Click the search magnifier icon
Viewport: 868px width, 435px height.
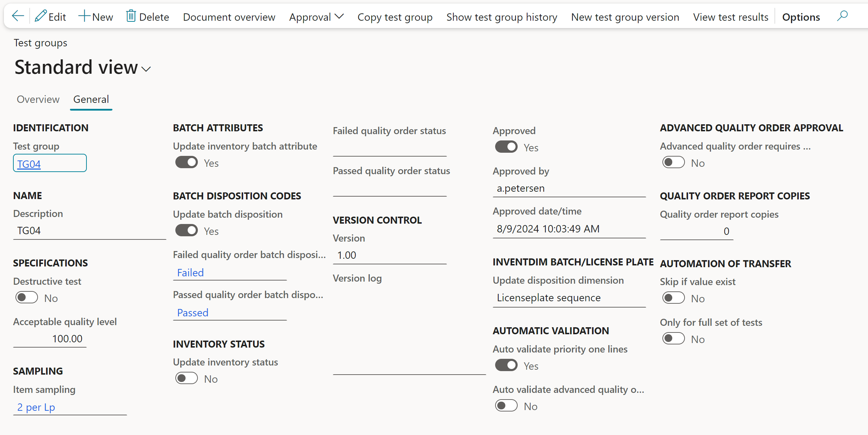(x=842, y=16)
